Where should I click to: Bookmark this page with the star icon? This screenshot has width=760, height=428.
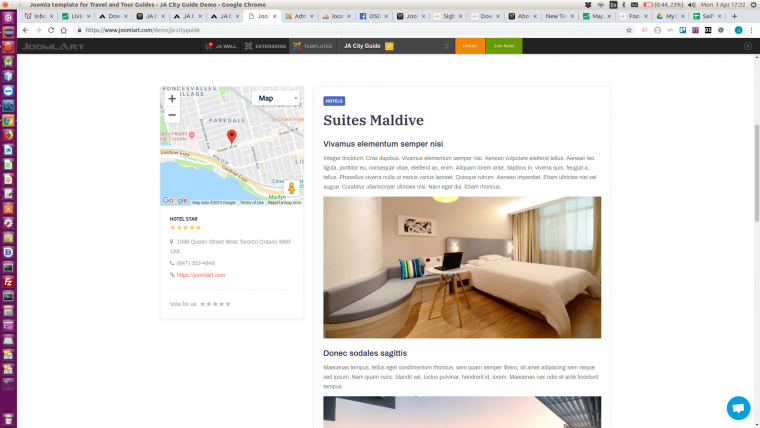click(x=629, y=30)
